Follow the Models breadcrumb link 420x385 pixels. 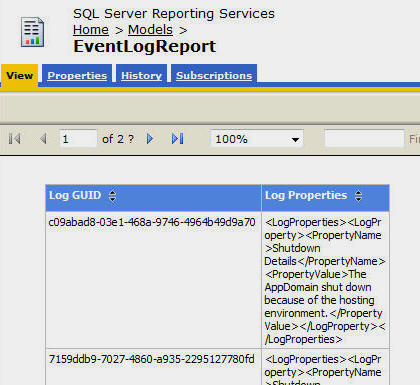(x=150, y=30)
